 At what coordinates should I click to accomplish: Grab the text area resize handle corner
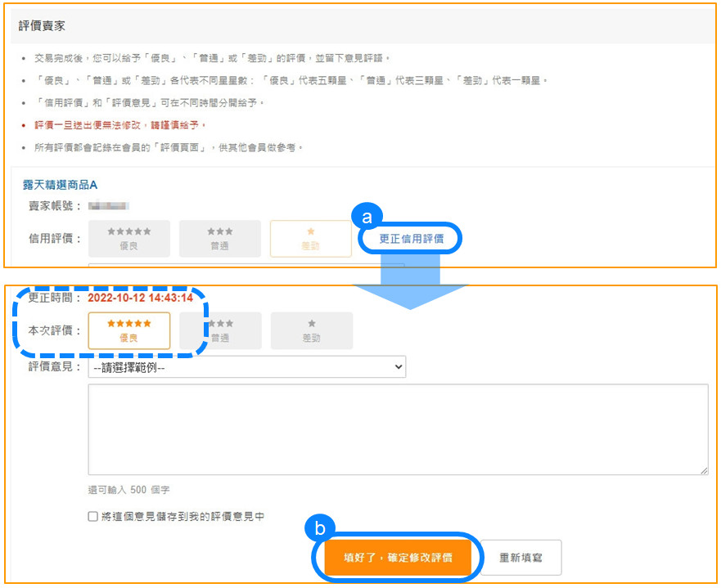click(x=704, y=470)
